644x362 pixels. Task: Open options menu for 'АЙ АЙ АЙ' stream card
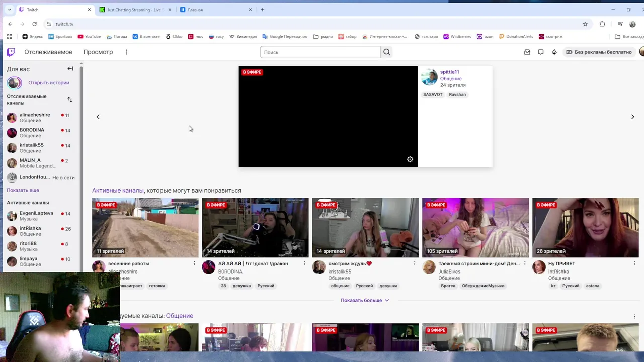304,263
